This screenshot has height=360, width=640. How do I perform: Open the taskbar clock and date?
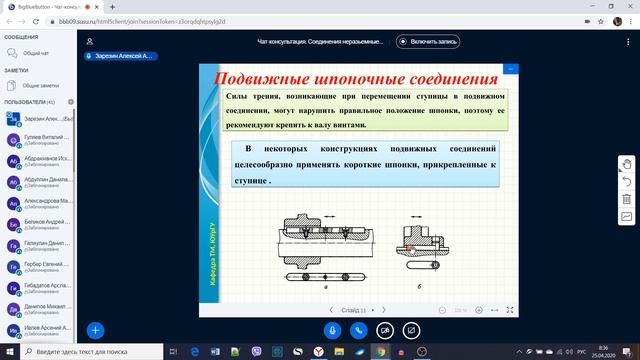603,351
